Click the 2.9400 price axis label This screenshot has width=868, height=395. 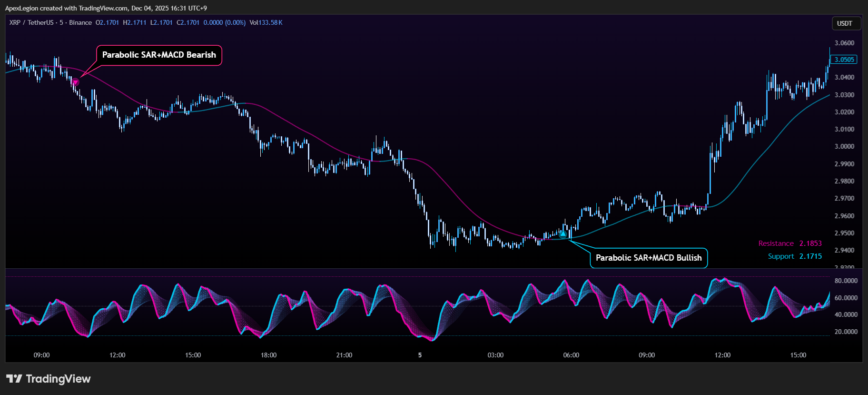845,250
